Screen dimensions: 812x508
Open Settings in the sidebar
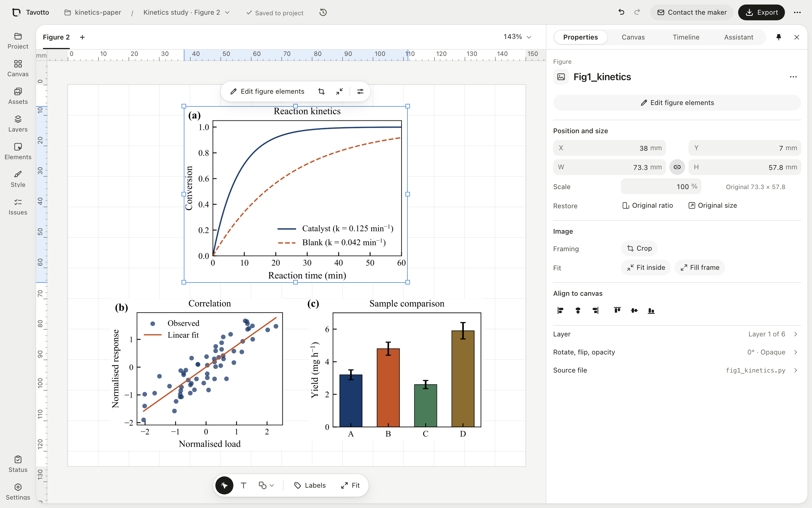(x=18, y=492)
